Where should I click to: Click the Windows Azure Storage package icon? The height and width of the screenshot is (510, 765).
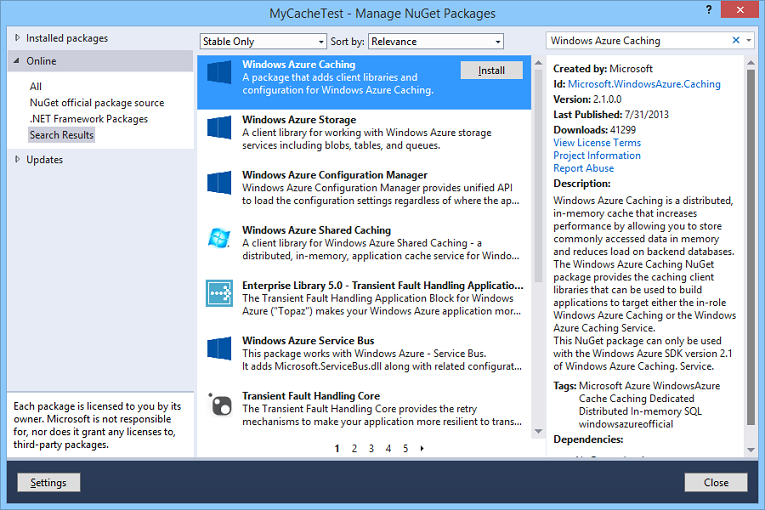(219, 127)
